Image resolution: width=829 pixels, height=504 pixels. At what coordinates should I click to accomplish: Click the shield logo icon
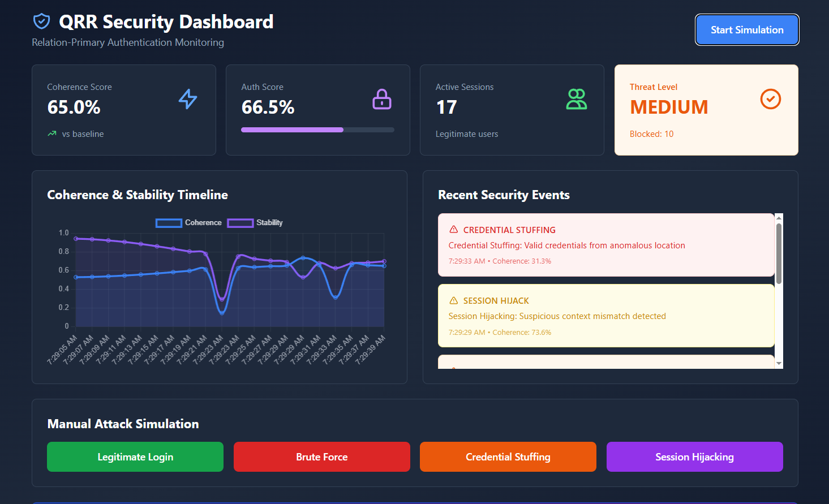point(42,21)
